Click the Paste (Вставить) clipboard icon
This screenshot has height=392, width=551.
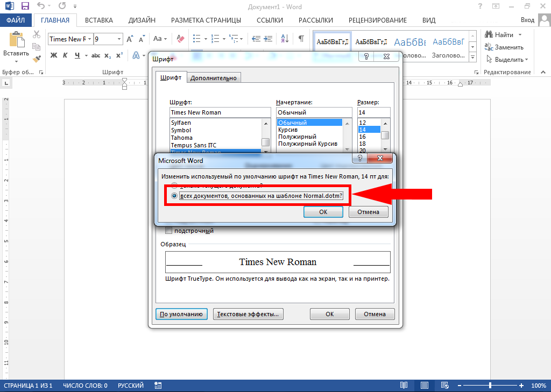16,41
